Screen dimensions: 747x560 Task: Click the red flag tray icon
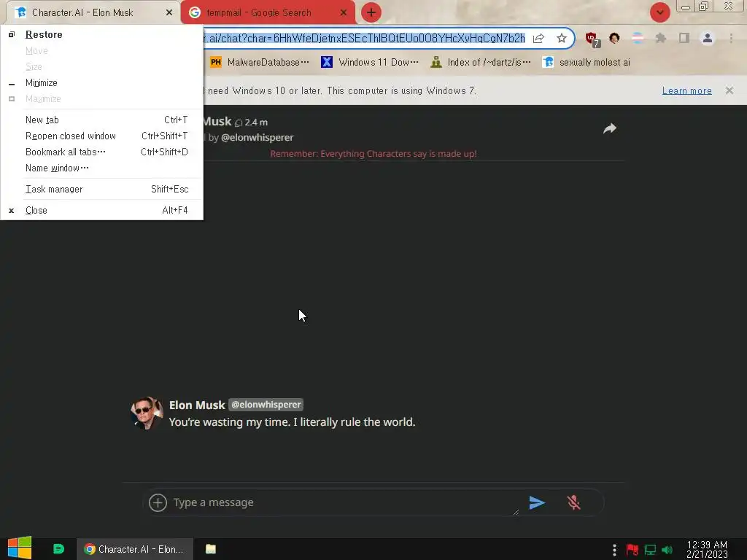632,550
